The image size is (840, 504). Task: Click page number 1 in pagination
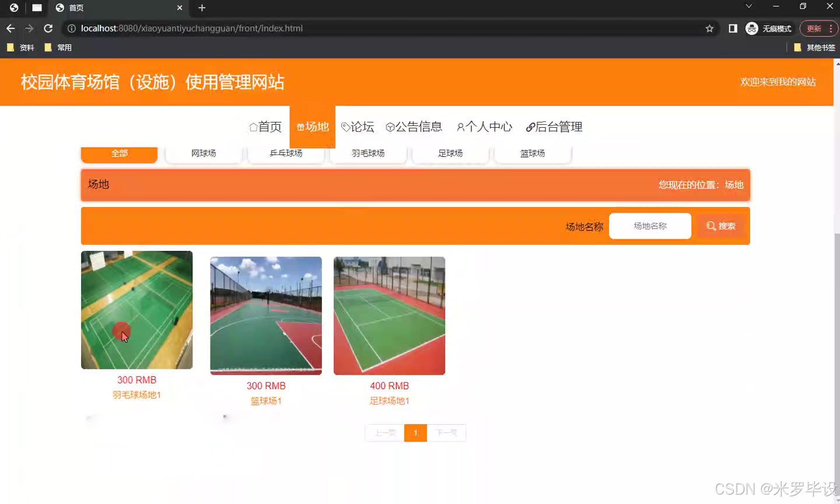pyautogui.click(x=415, y=433)
